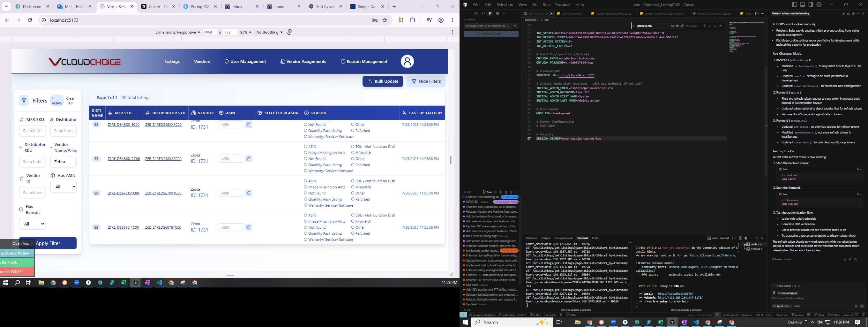Image resolution: width=868 pixels, height=327 pixels.
Task: Open the Vendors nav item
Action: pyautogui.click(x=202, y=61)
